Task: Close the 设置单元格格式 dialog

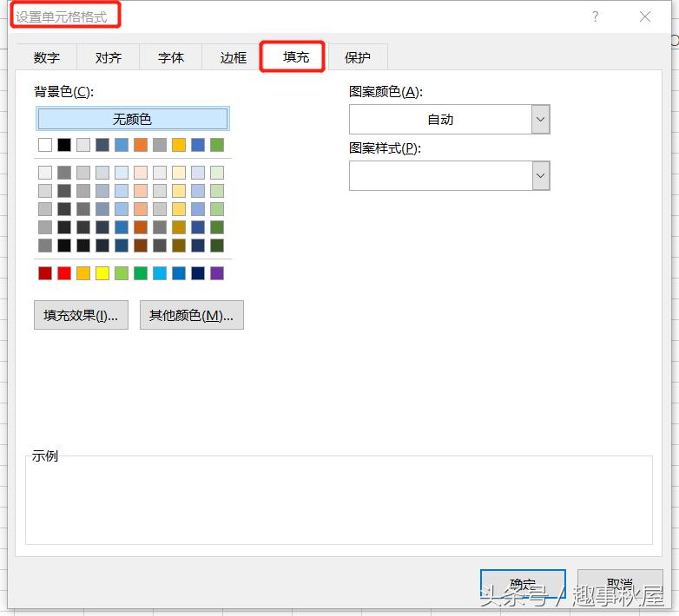Action: pos(645,16)
